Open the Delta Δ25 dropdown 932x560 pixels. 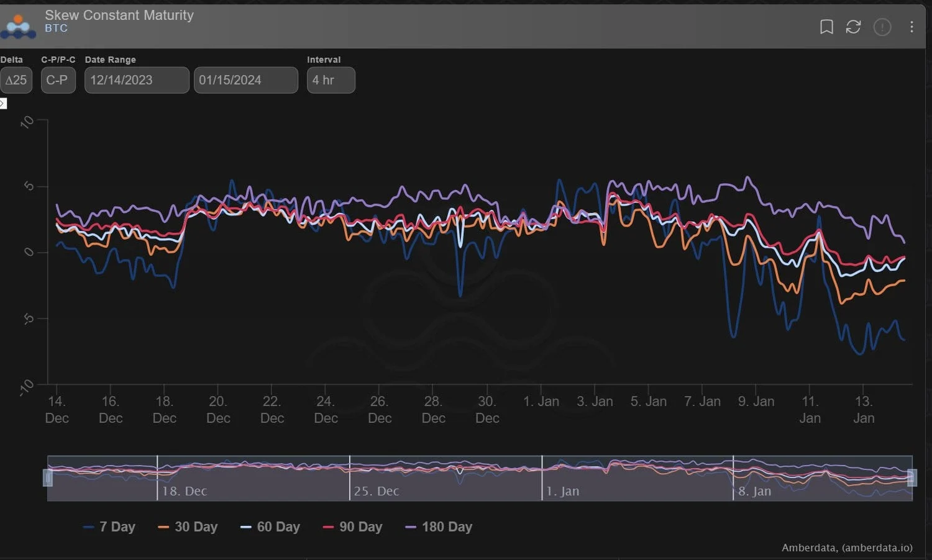pos(16,80)
